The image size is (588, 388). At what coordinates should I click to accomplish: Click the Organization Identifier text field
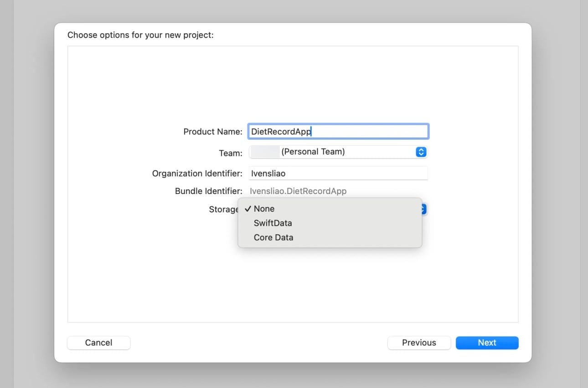338,174
